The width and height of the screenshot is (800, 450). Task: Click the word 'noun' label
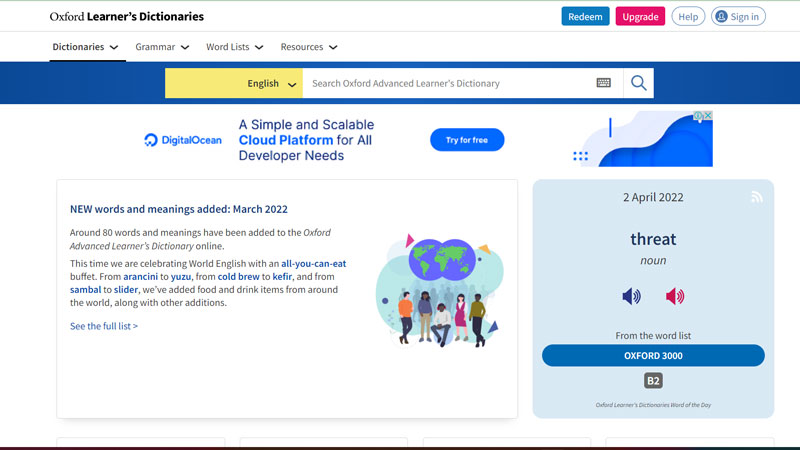pyautogui.click(x=653, y=261)
